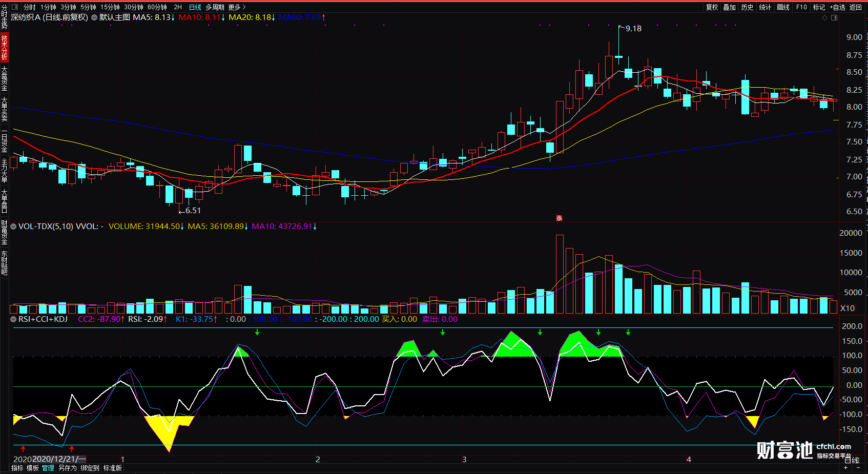
Task: Switch chart to the 2H period
Action: point(178,7)
